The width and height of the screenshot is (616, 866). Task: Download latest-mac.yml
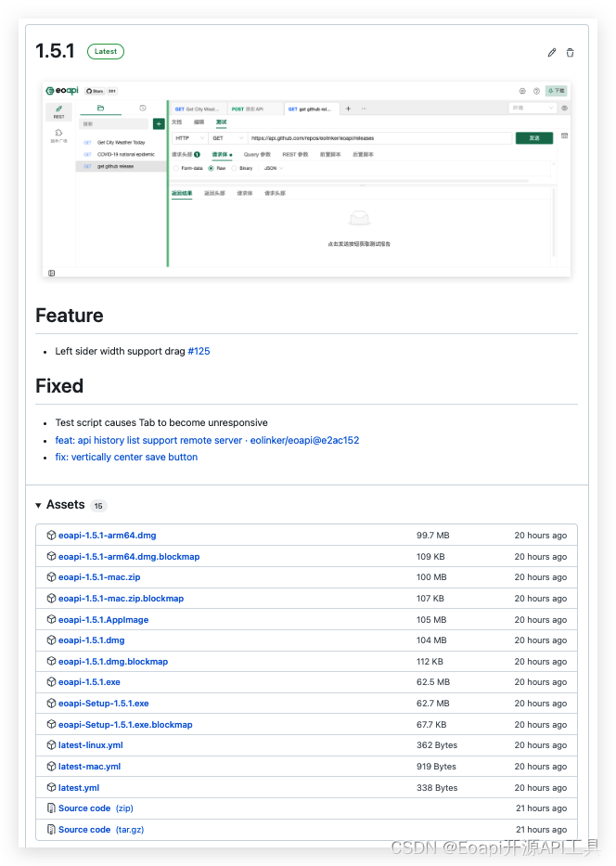point(89,767)
